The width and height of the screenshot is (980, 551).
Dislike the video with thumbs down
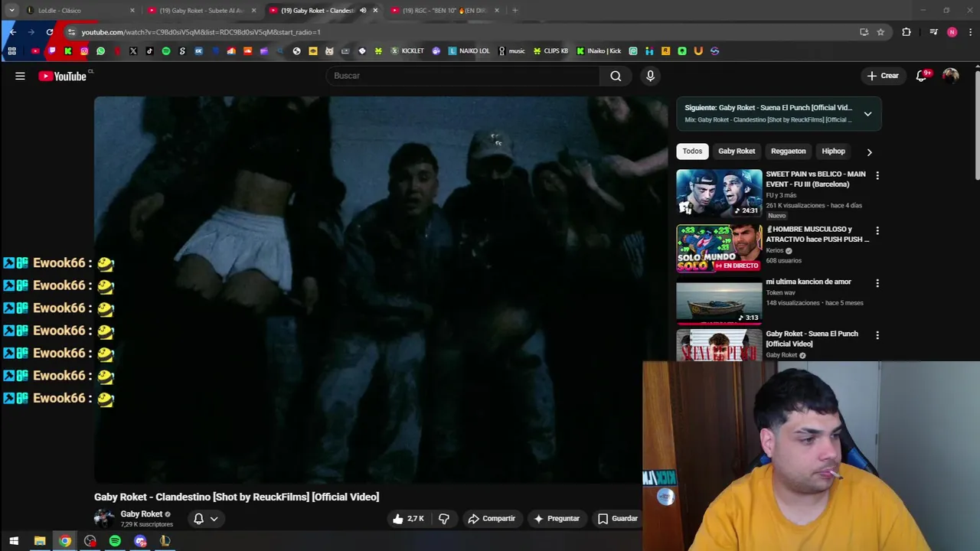coord(444,518)
